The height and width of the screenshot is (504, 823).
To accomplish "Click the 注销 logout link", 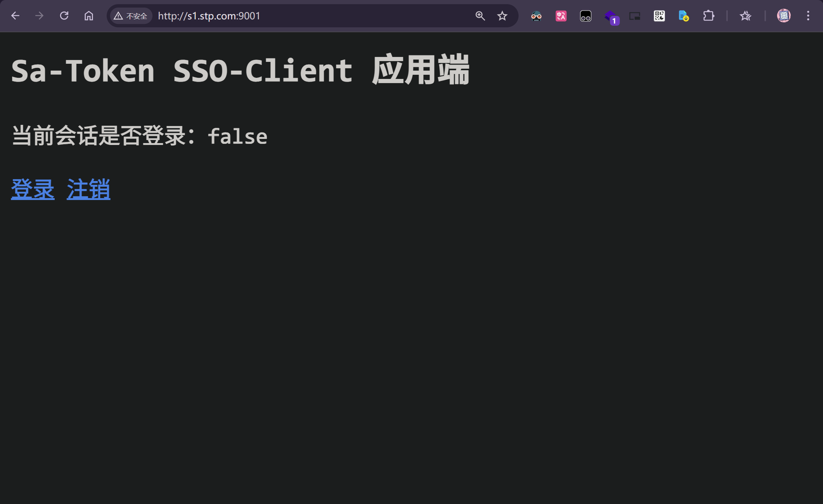I will [88, 189].
